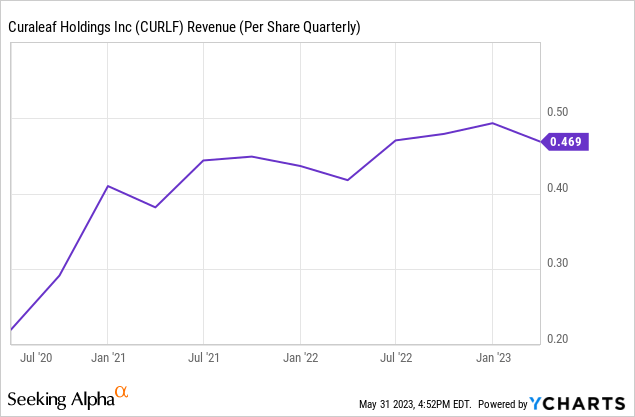Viewport: 635px width, 417px height.
Task: Click the 0.50 y-axis label
Action: click(558, 112)
